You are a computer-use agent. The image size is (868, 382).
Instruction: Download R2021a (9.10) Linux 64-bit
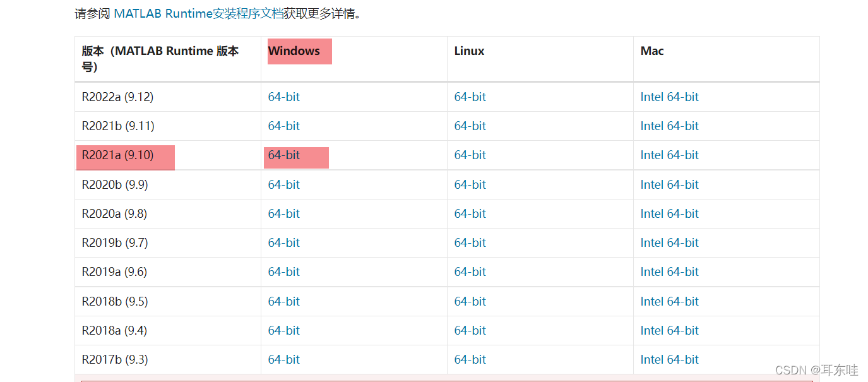[x=470, y=155]
